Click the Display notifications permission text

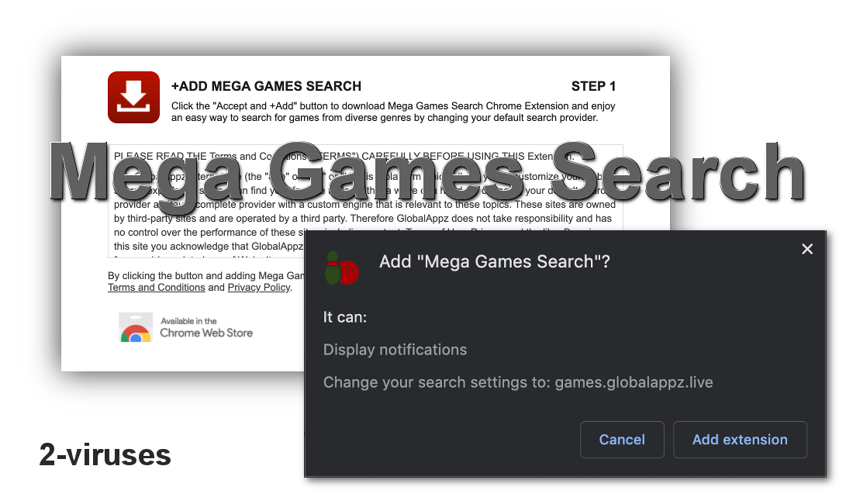395,350
